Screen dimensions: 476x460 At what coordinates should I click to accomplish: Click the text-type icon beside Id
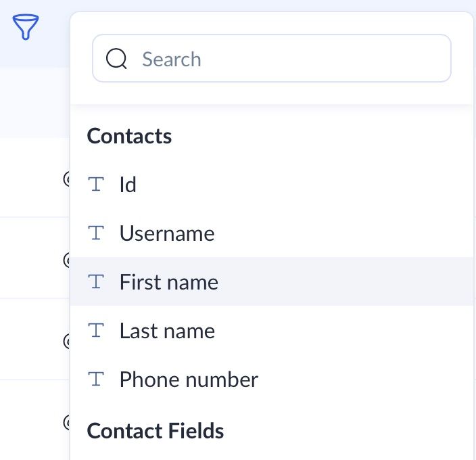point(97,184)
